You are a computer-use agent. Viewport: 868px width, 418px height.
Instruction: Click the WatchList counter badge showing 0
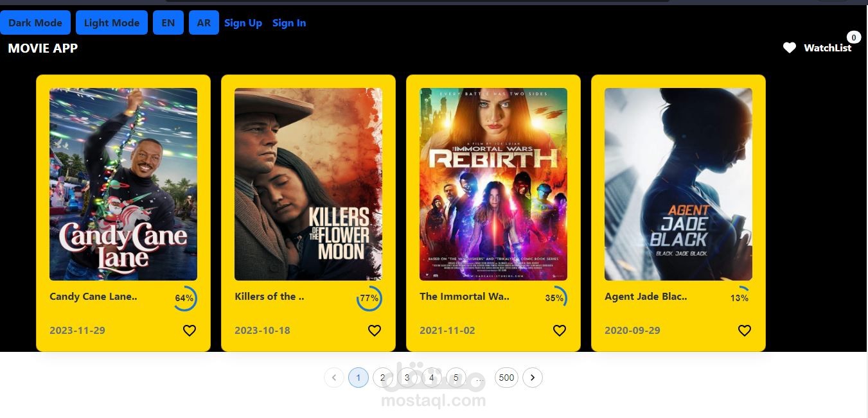854,37
